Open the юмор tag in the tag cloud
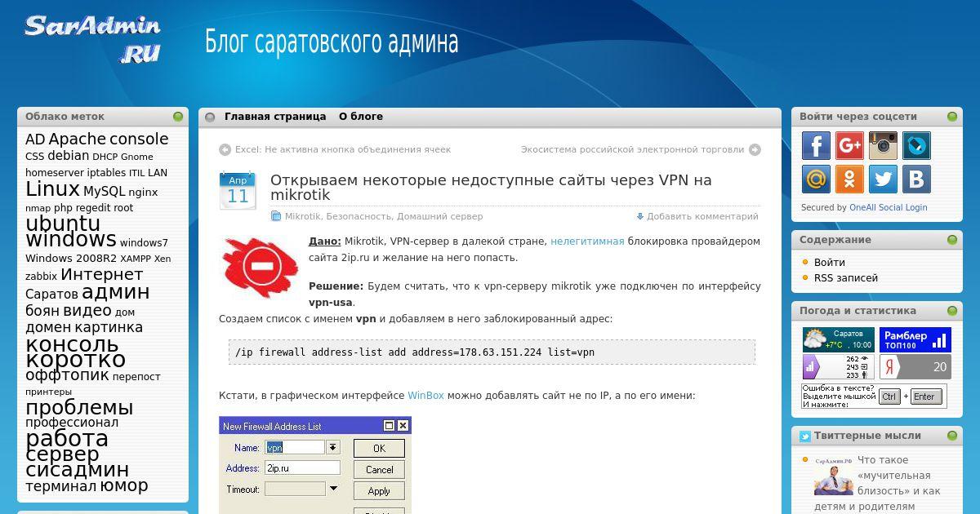The width and height of the screenshot is (980, 514). tap(124, 485)
